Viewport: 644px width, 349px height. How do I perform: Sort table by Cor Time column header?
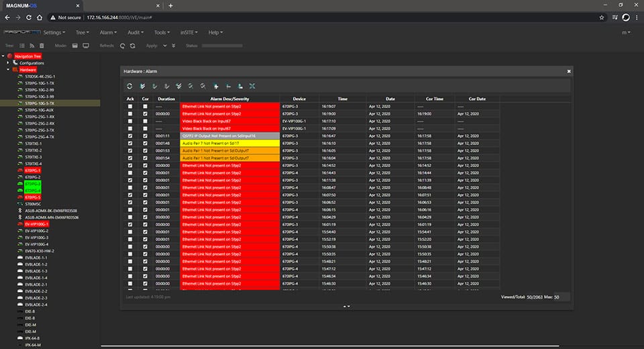435,99
